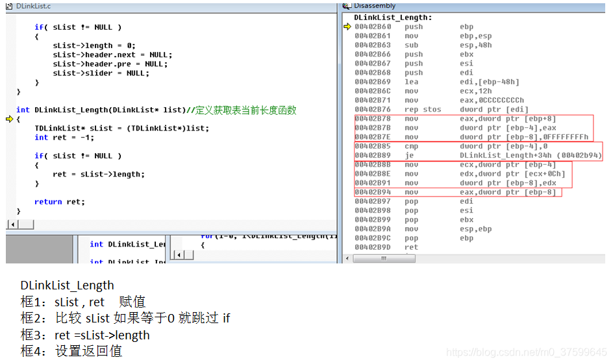Click disassembly line 00402B98 'pop esi'
Image resolution: width=613 pixels, height=364 pixels.
pyautogui.click(x=414, y=210)
